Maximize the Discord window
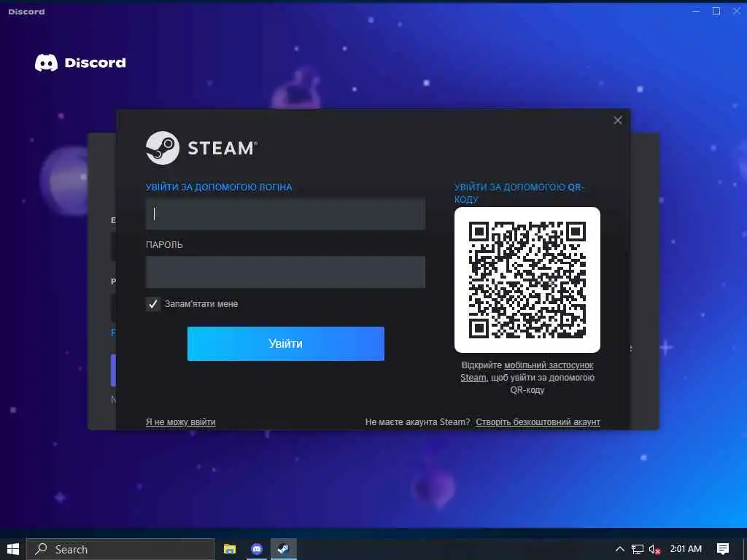Viewport: 747px width, 560px height. coord(716,11)
